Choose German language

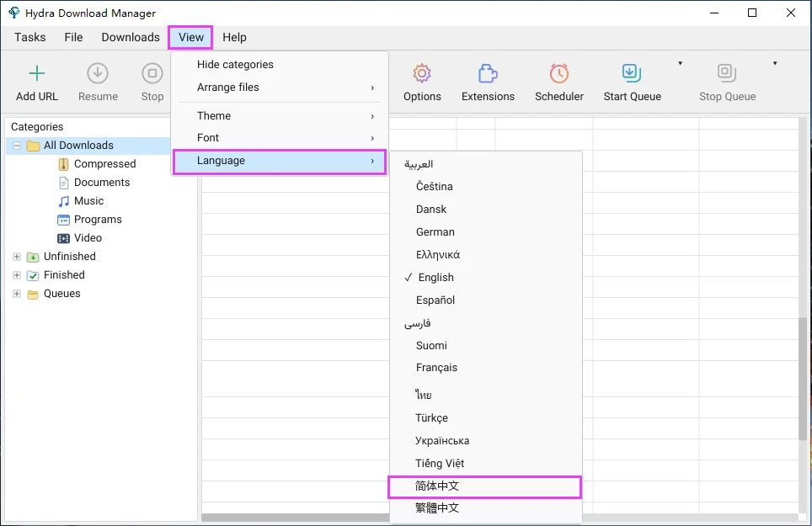[x=486, y=232]
